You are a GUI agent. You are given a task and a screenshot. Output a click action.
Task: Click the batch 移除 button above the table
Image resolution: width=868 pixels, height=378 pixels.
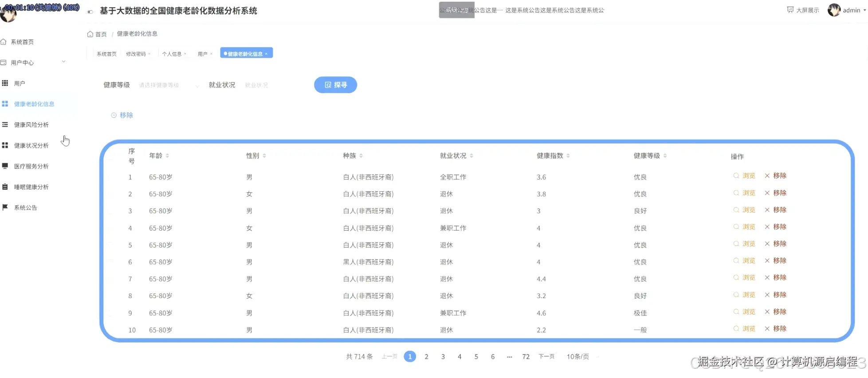(x=122, y=115)
